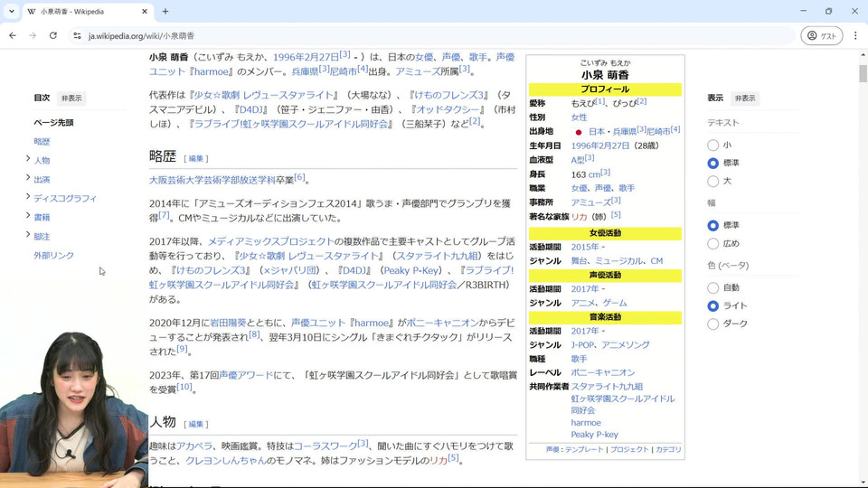Go back to the previous page
868x488 pixels.
click(12, 35)
